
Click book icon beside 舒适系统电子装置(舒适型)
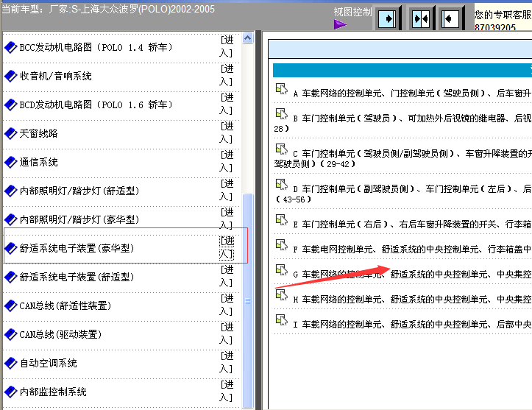[10, 277]
